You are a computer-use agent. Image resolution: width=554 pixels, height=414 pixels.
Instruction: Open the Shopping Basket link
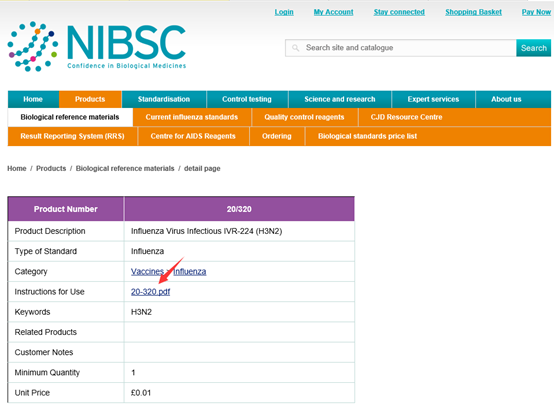473,12
